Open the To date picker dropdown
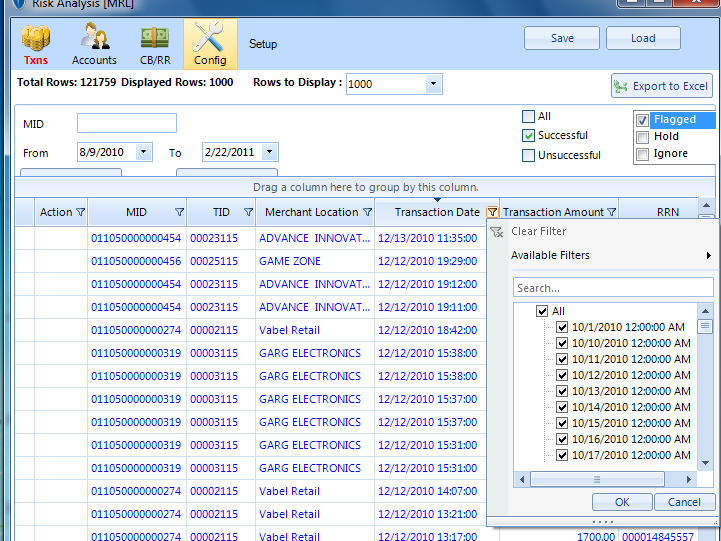Viewport: 721px width, 541px height. point(269,152)
